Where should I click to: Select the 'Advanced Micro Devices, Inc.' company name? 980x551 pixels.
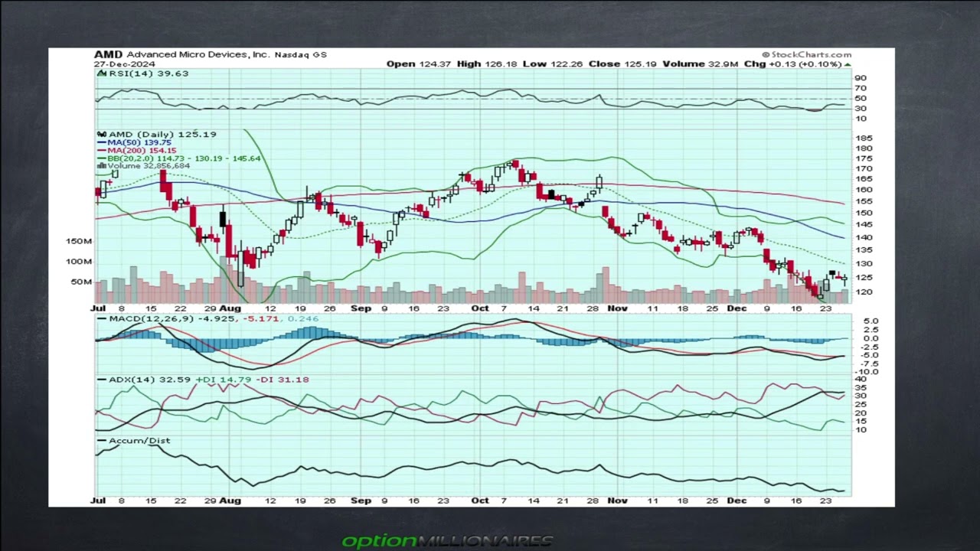198,54
